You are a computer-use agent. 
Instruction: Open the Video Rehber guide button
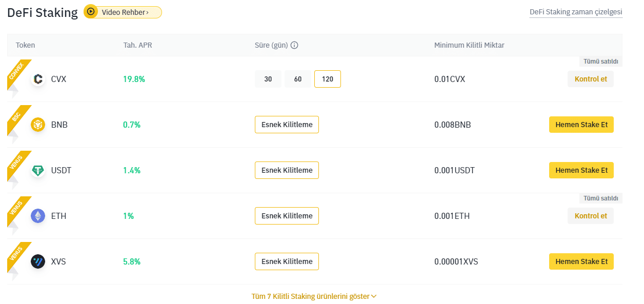click(123, 12)
